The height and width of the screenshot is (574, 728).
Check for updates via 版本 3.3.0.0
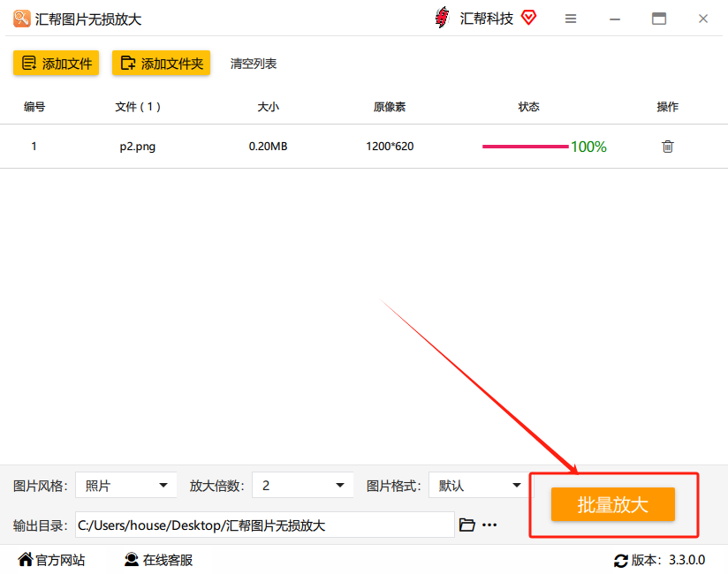click(x=659, y=560)
